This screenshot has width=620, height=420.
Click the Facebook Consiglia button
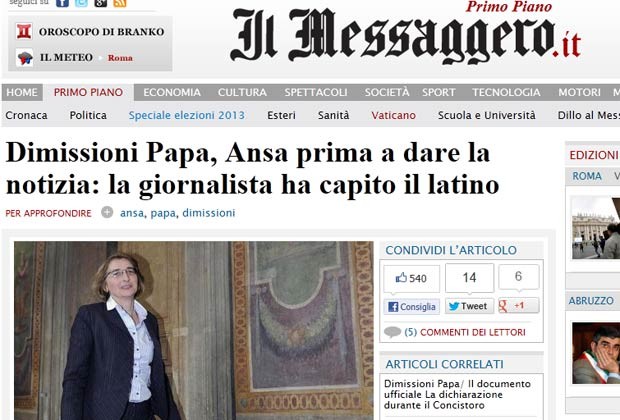412,306
